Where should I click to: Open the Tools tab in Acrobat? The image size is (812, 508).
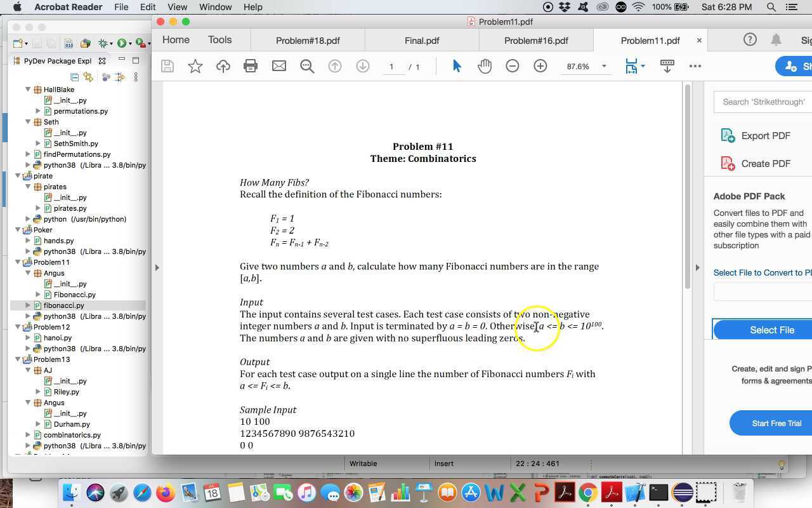click(x=219, y=39)
